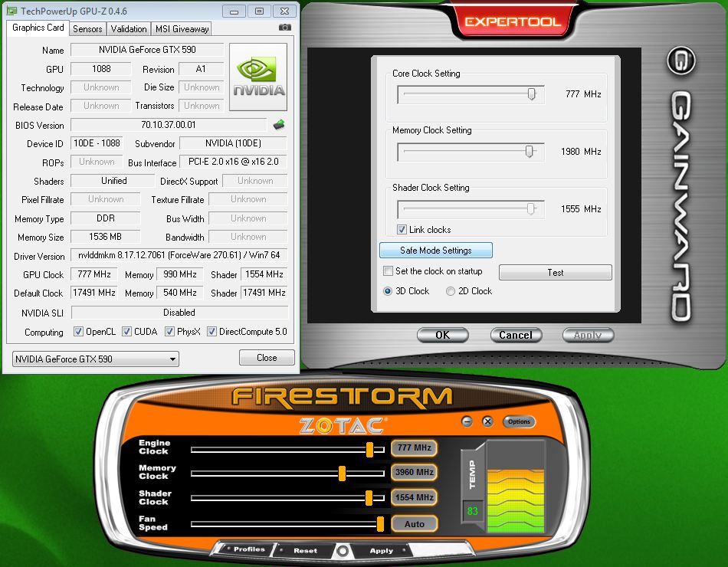Switch to the Sensors tab
This screenshot has height=567, width=728.
tap(87, 29)
